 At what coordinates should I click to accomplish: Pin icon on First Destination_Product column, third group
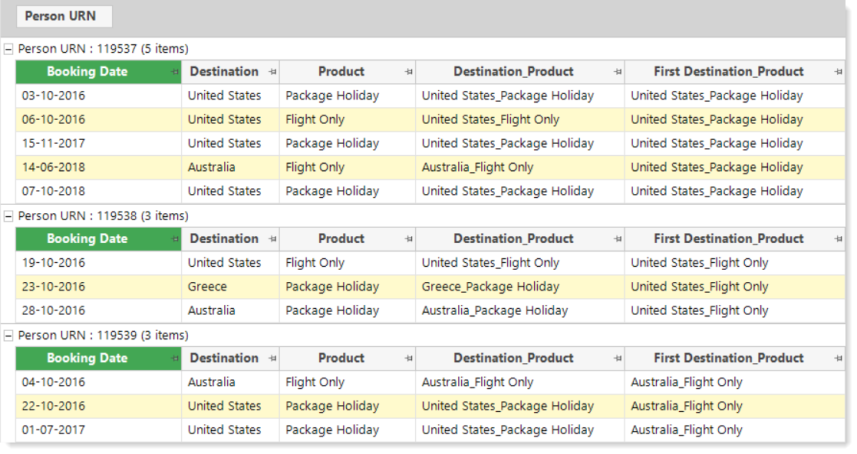[x=838, y=359]
